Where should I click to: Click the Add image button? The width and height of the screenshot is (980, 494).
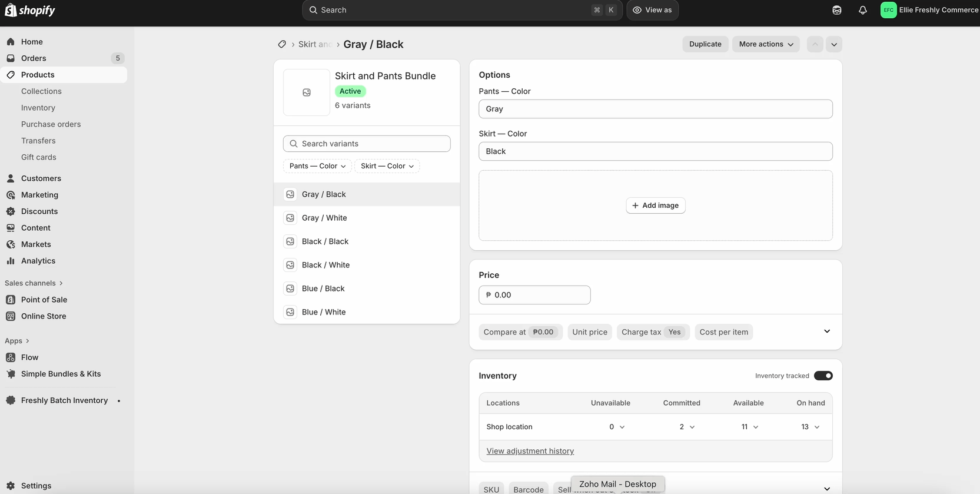656,205
